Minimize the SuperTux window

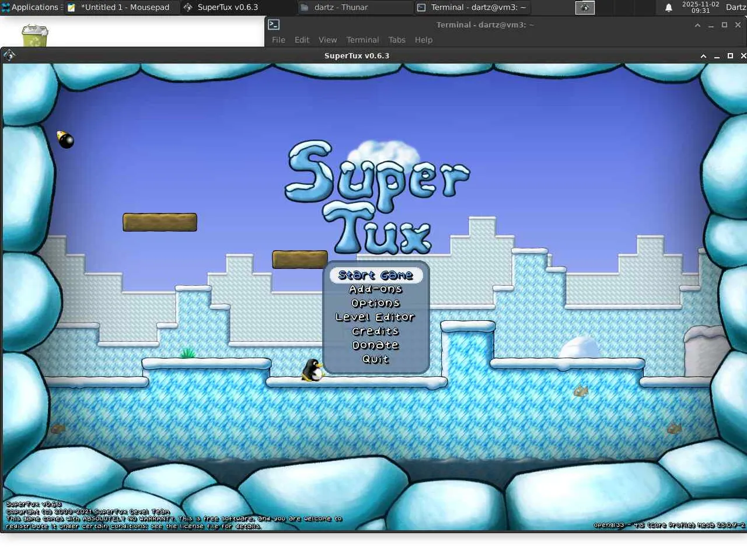pyautogui.click(x=717, y=56)
